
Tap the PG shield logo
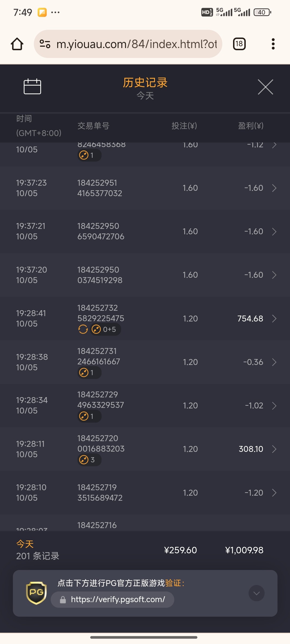[36, 593]
